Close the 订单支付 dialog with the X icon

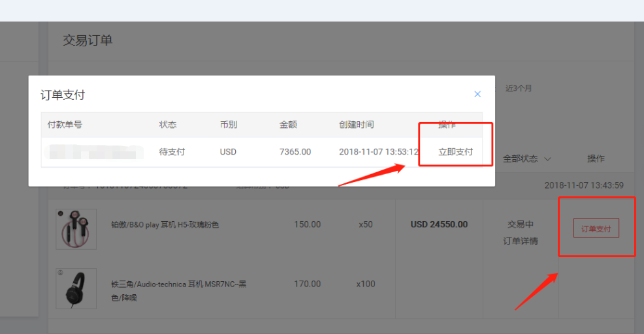point(477,94)
